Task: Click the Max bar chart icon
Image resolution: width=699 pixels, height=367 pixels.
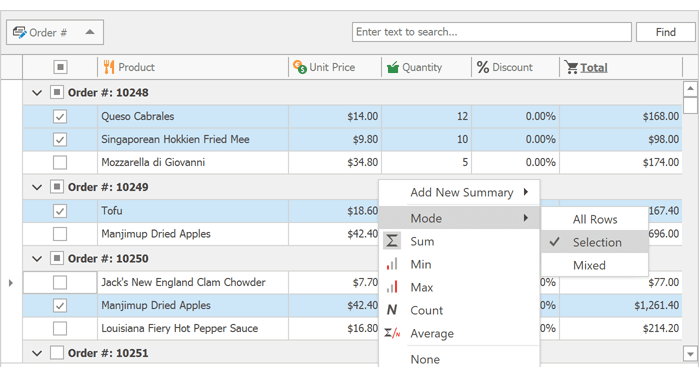Action: [392, 287]
